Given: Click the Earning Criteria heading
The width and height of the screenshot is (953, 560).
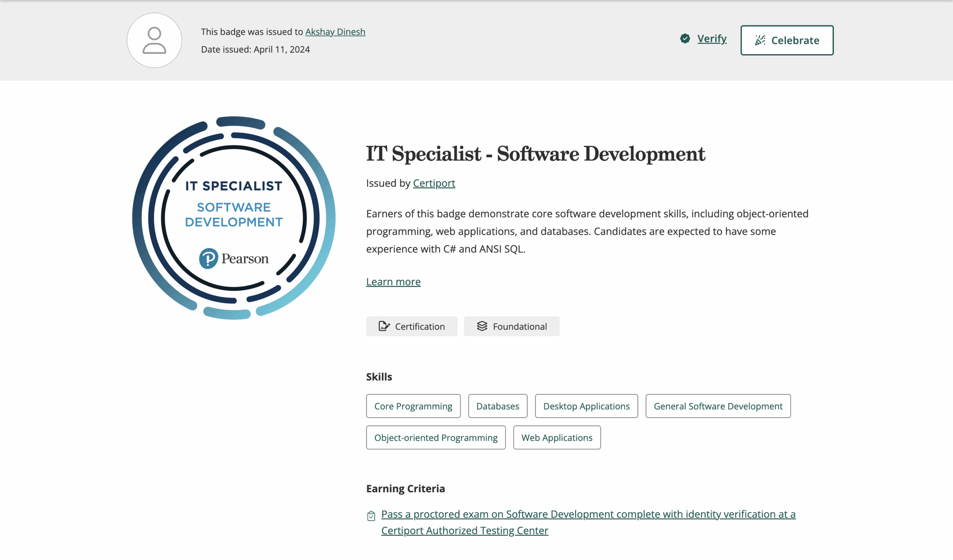Looking at the screenshot, I should point(405,489).
